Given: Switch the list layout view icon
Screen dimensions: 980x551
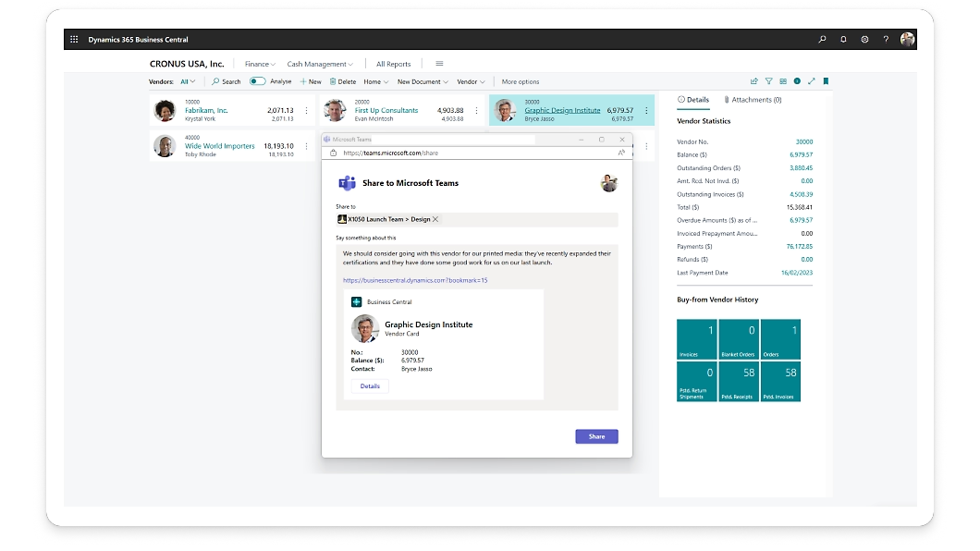Looking at the screenshot, I should pos(783,81).
